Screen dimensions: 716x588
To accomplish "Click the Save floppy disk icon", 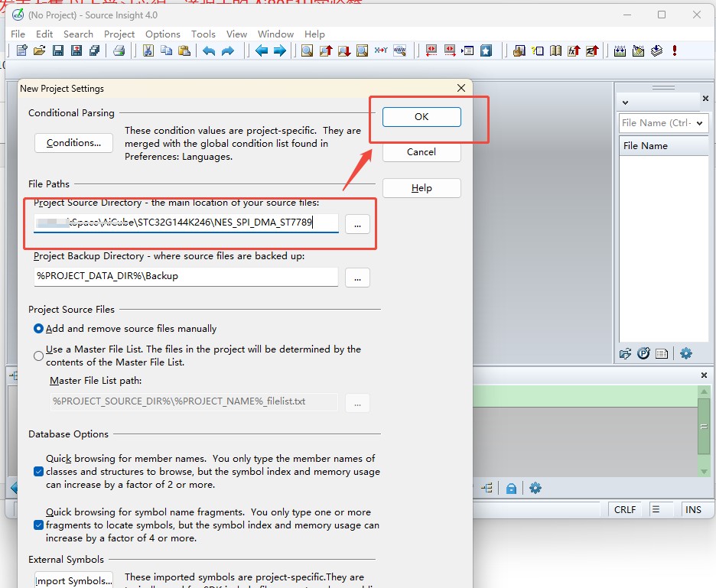I will point(58,50).
